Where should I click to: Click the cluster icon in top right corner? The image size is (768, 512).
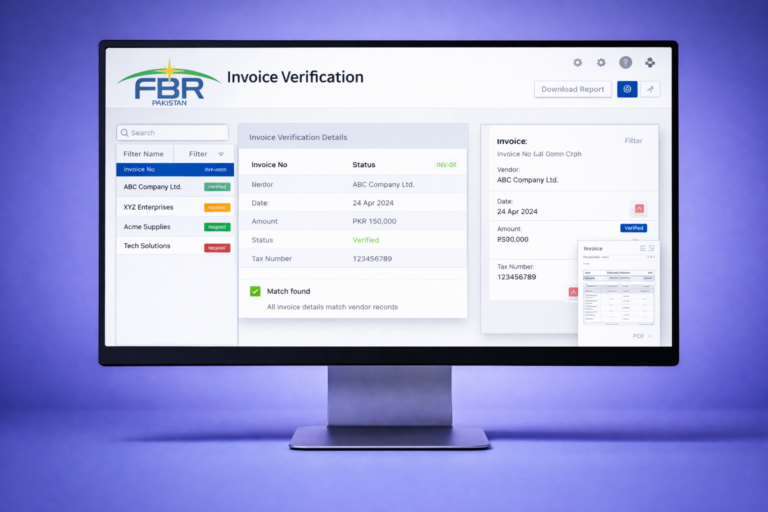pos(650,62)
